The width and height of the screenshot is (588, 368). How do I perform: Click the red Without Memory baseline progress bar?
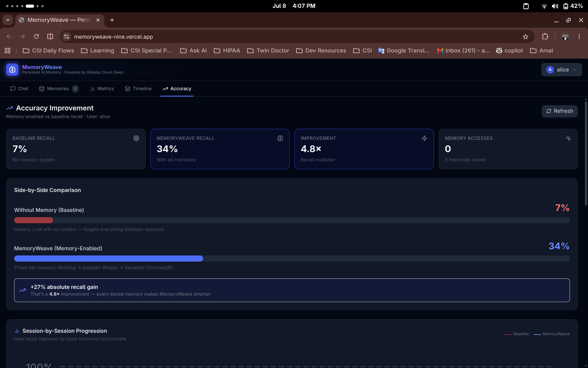click(x=33, y=220)
